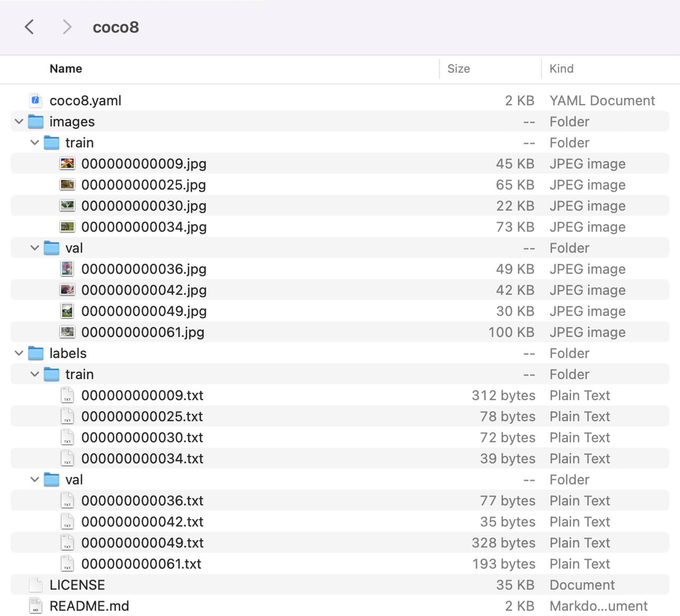Viewport: 680px width, 616px height.
Task: Click the 35 KB size of LICENSE
Action: [515, 585]
